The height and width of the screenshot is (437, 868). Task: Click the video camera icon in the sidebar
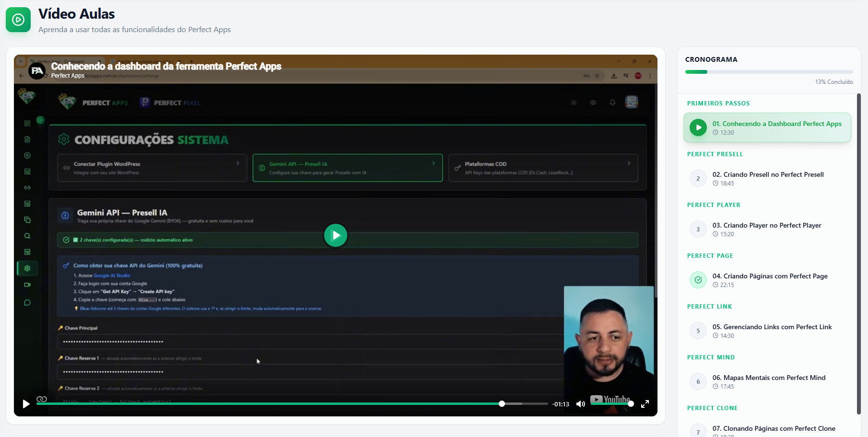[x=27, y=285]
